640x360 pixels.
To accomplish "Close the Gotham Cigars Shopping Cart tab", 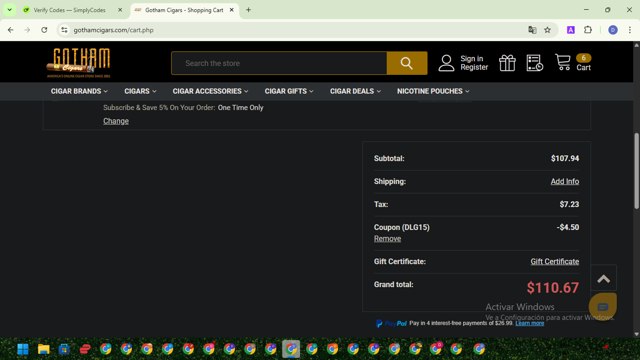I will coord(231,10).
